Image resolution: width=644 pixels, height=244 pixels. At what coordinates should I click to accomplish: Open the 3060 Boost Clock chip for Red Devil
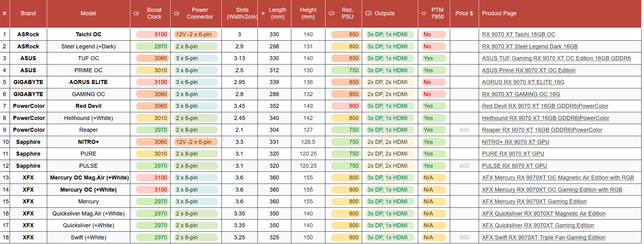coord(152,106)
